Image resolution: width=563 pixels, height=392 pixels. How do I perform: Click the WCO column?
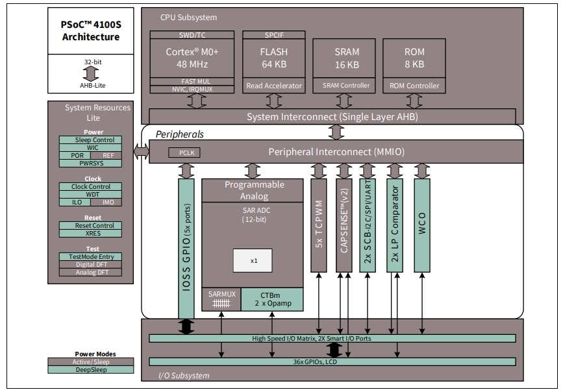422,225
